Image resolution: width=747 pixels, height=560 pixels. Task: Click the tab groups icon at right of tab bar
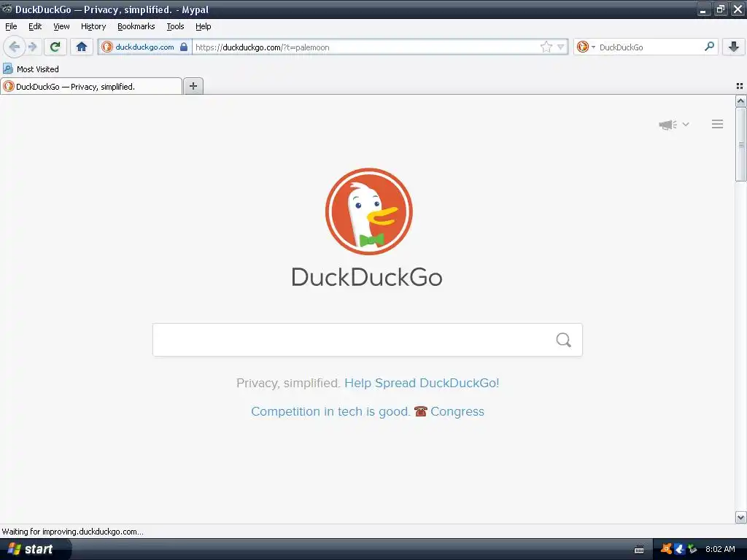tap(740, 86)
